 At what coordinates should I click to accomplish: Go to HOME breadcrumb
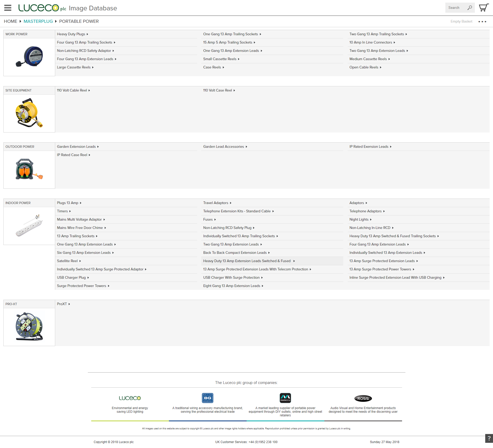[11, 21]
